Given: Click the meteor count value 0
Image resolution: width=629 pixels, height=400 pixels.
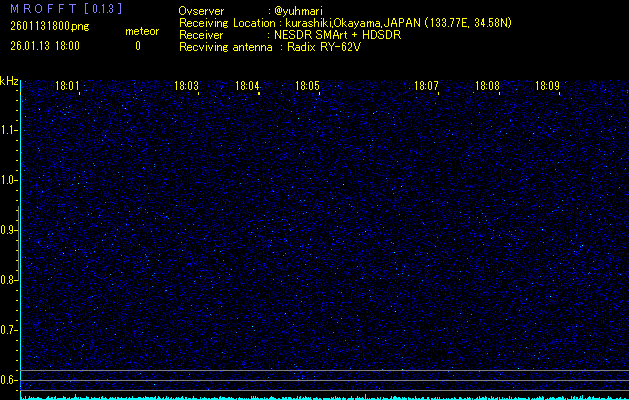Looking at the screenshot, I should (x=138, y=46).
